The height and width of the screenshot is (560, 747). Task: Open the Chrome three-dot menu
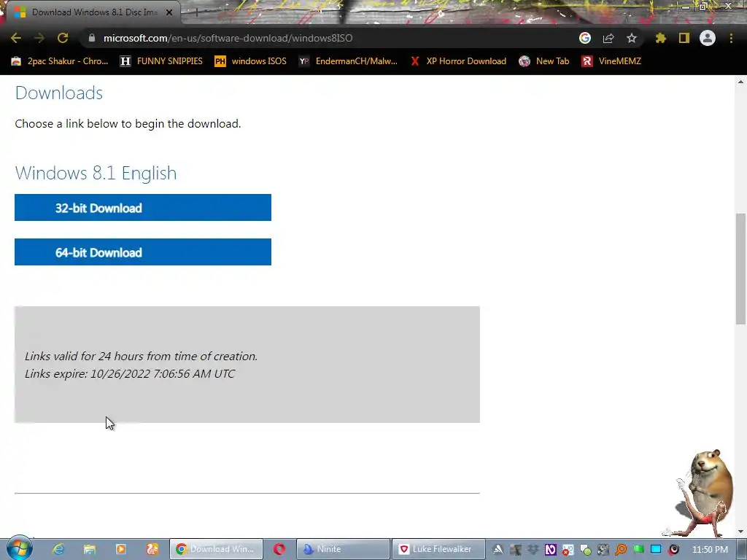pos(731,38)
